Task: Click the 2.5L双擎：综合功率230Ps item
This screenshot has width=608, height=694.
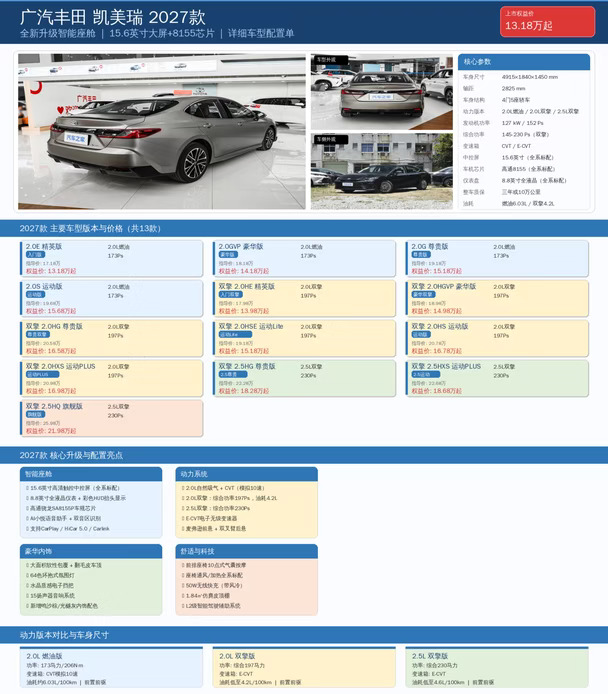Action: (x=215, y=508)
